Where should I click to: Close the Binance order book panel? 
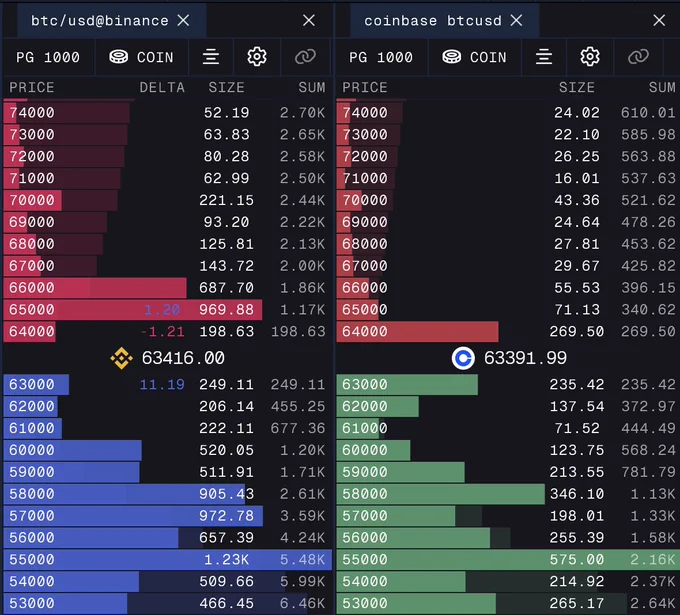coord(309,20)
